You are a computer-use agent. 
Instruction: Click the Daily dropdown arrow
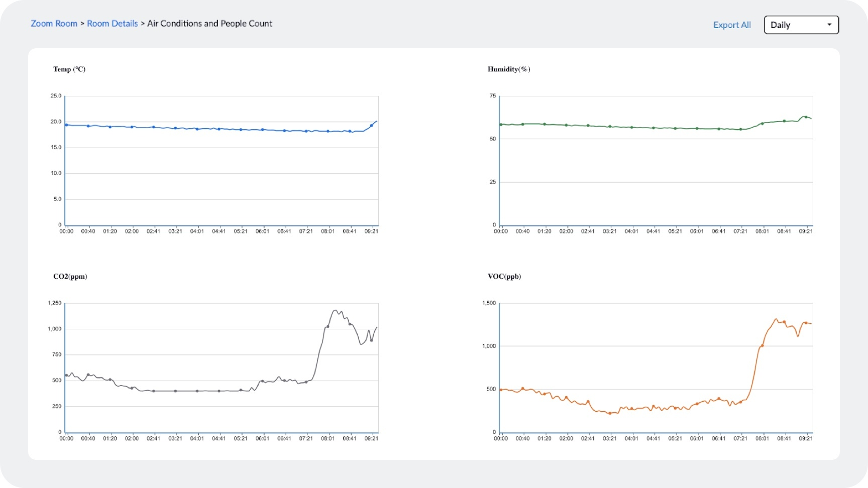(829, 25)
